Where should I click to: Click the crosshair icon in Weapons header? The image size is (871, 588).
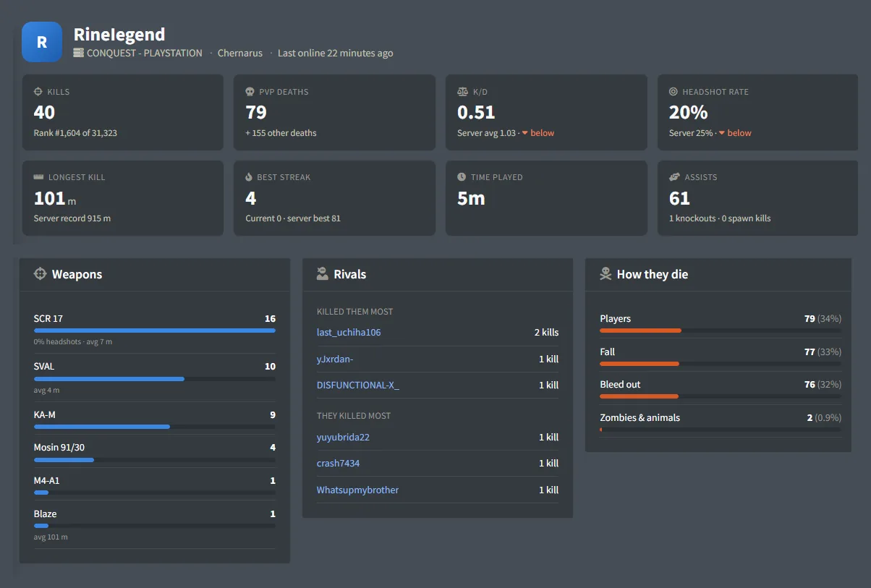pos(41,274)
